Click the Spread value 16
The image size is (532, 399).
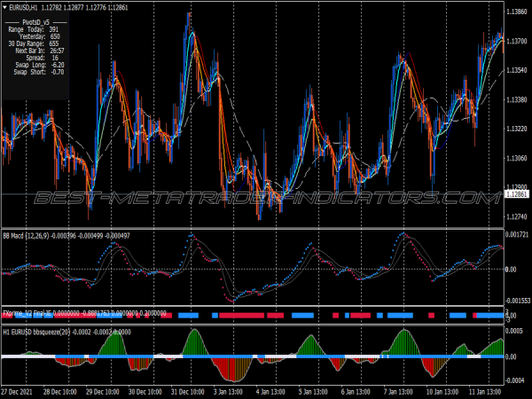[x=55, y=58]
